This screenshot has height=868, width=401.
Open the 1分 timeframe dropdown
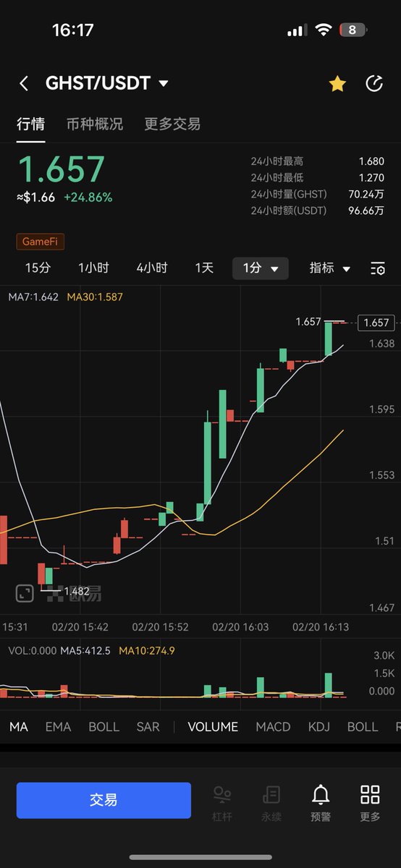261,268
